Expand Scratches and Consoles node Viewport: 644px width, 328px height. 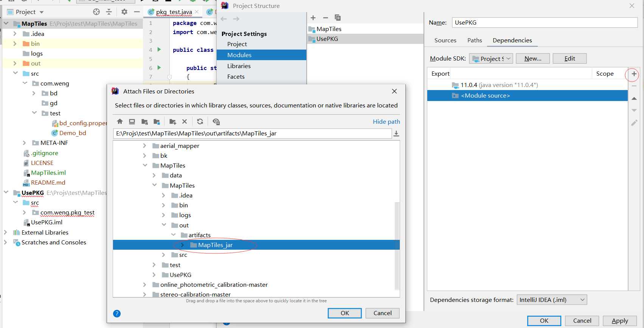[x=5, y=242]
